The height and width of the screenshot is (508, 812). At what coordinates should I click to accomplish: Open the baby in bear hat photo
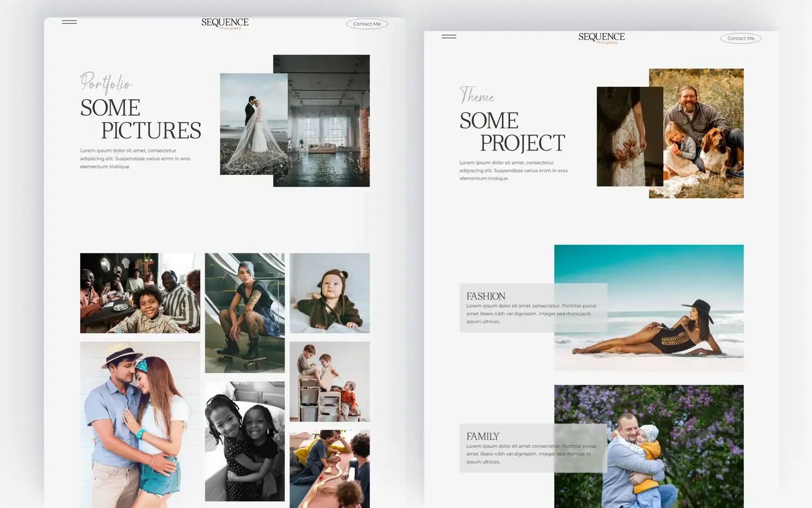330,293
